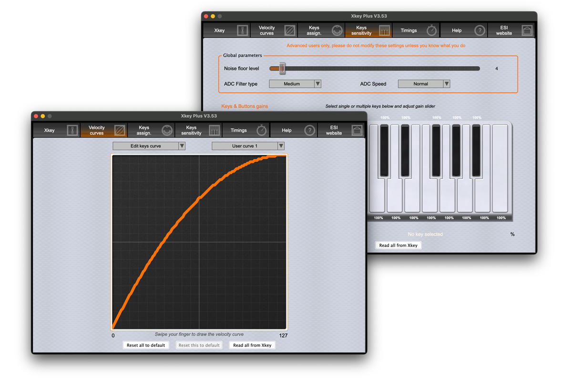
Task: Click Keys & Buttons gains label
Action: 245,106
